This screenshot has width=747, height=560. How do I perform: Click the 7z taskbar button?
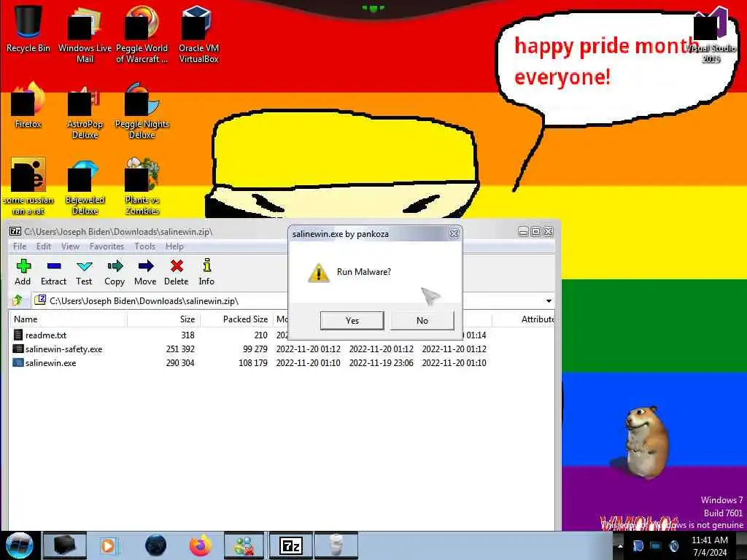(291, 545)
